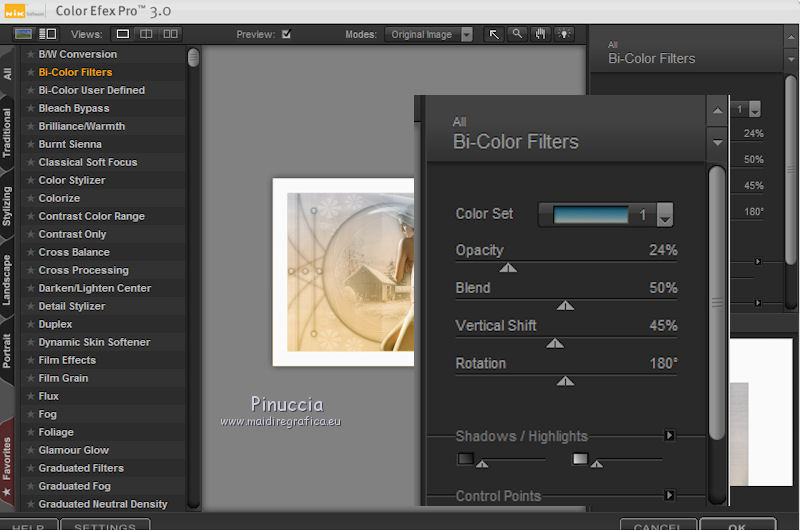800x530 pixels.
Task: Click the OK button
Action: click(737, 526)
